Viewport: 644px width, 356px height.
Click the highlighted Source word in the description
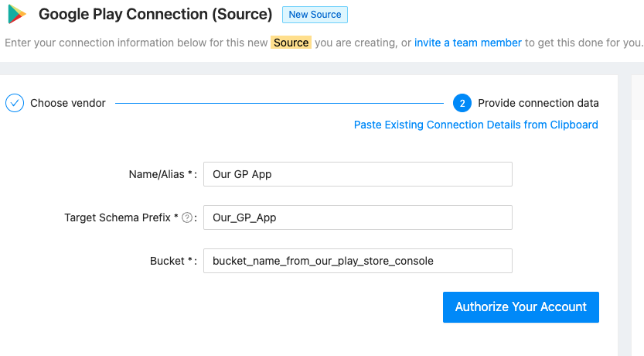(x=291, y=43)
